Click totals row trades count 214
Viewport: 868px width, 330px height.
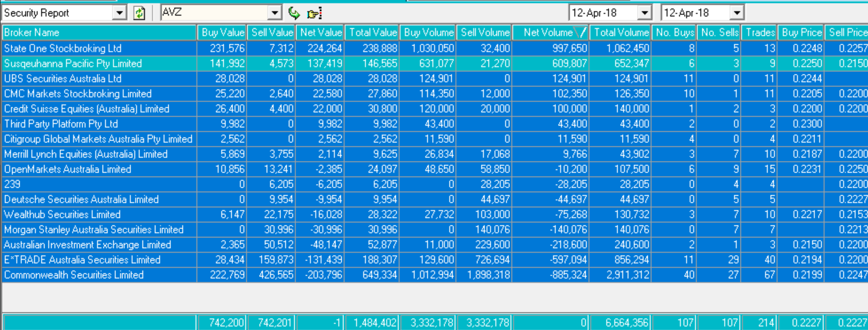(766, 323)
